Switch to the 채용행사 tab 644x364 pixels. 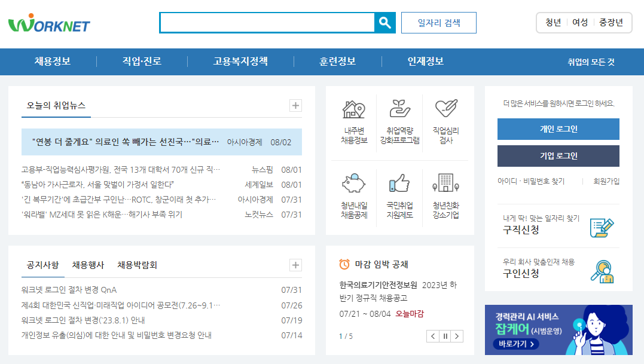click(x=88, y=265)
